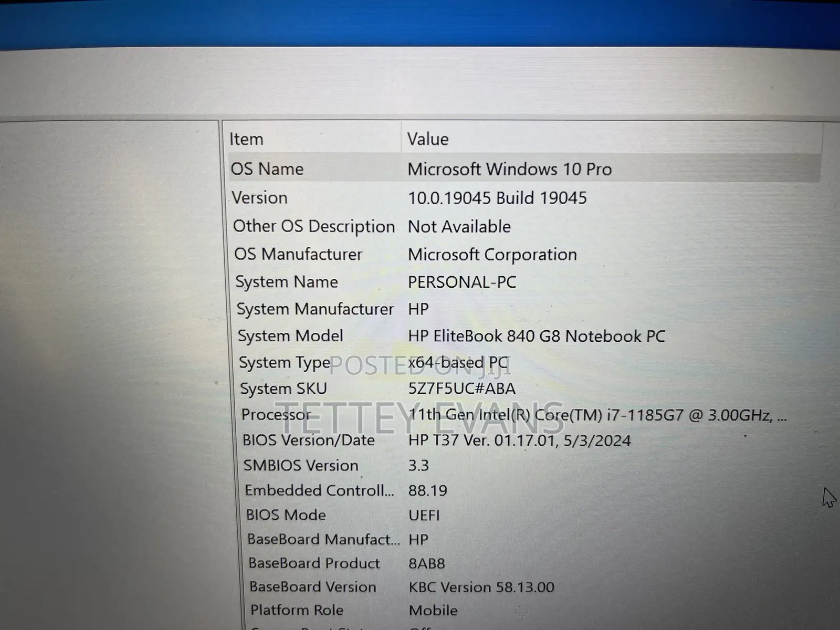Select the Embedded Controll... row label
Viewport: 840px width, 630px height.
319,490
